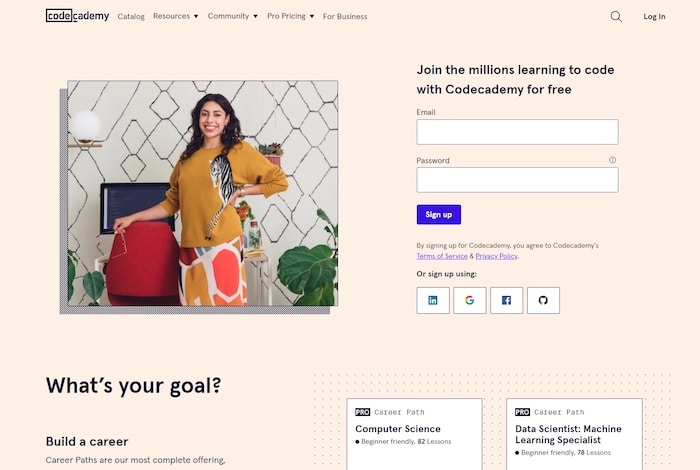Sign up with Google icon
The height and width of the screenshot is (470, 700).
[x=470, y=300]
